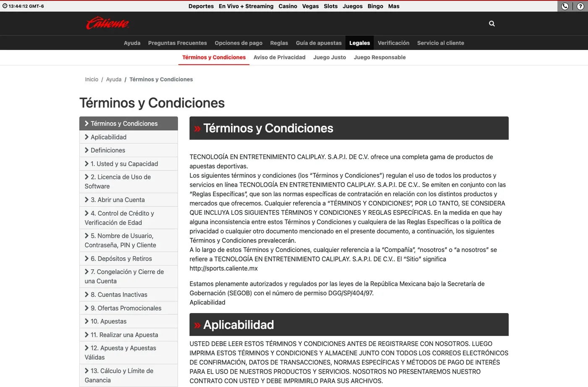Select 3. Abrir una Cuenta

(129, 200)
